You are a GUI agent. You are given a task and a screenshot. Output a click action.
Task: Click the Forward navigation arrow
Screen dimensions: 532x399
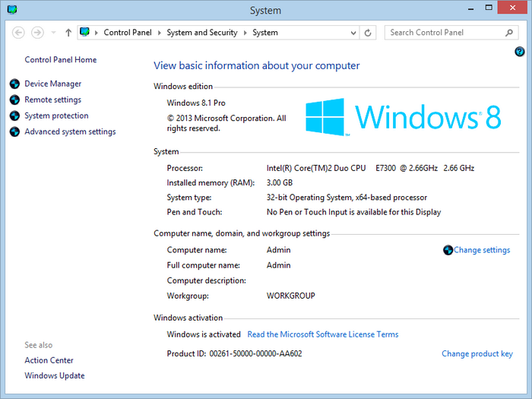tap(37, 33)
